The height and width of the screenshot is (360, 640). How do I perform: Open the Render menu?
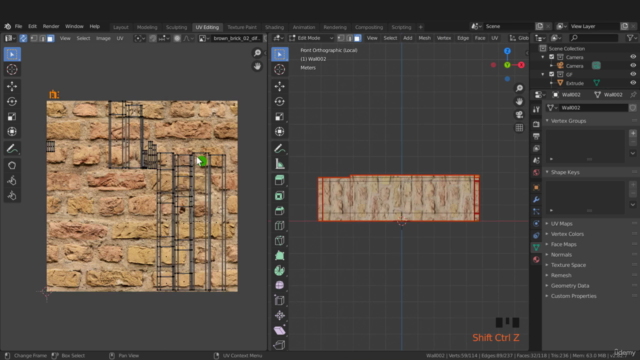pyautogui.click(x=51, y=26)
